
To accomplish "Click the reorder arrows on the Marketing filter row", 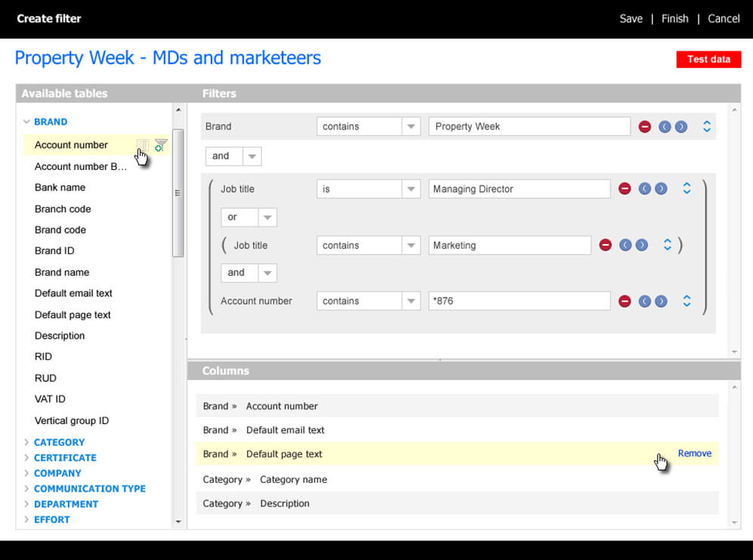I will (x=668, y=245).
